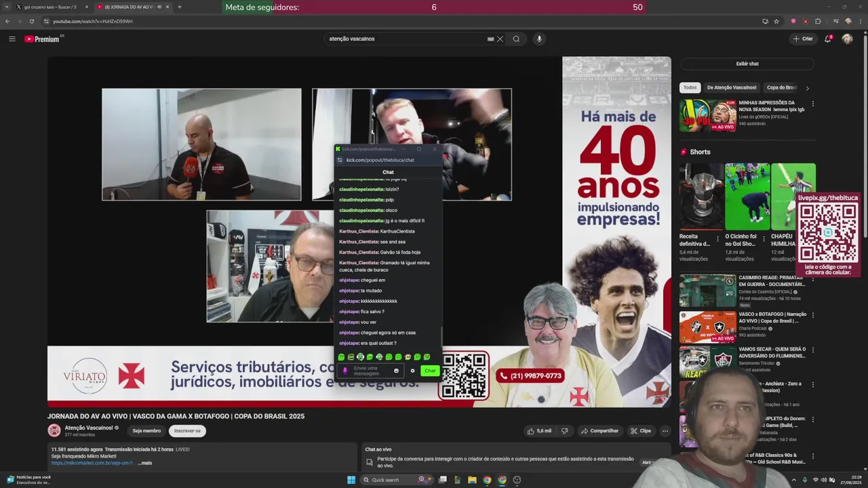Open more actions ellipsis under video

point(665,431)
